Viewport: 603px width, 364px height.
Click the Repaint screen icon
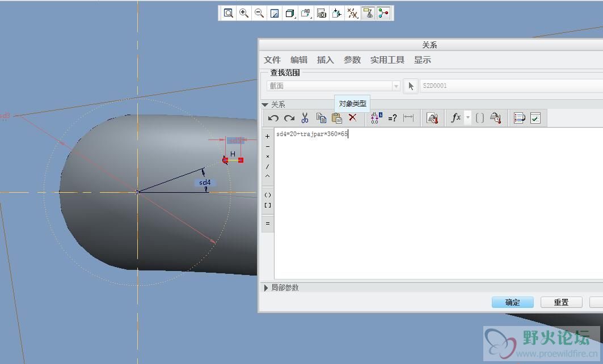pyautogui.click(x=275, y=14)
